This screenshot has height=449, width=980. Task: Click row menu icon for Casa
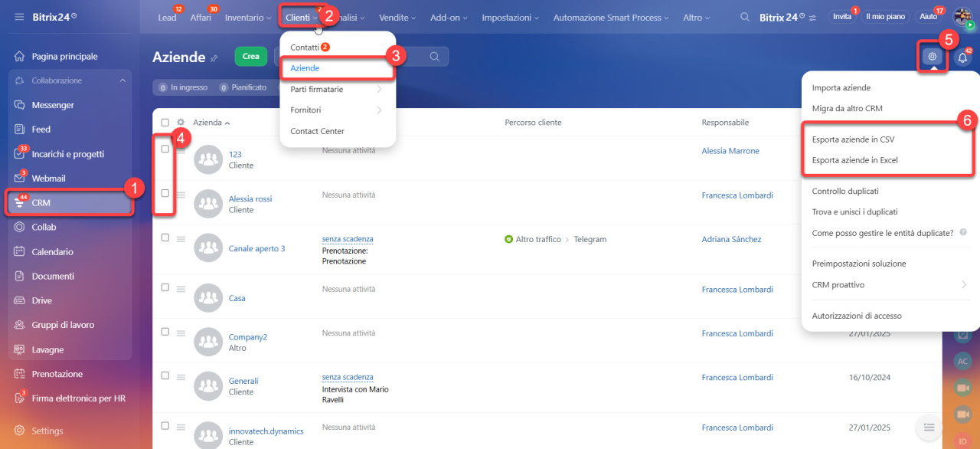(x=181, y=289)
